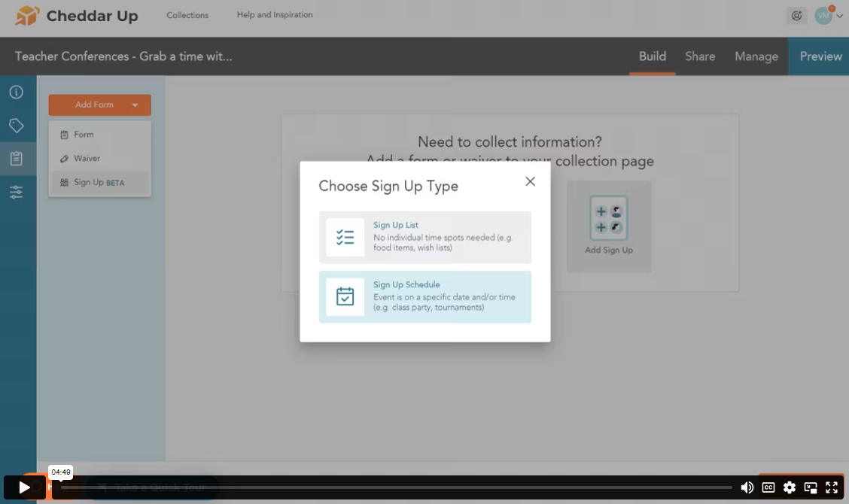Click the Cheddar Up logo icon
849x504 pixels.
coord(26,16)
